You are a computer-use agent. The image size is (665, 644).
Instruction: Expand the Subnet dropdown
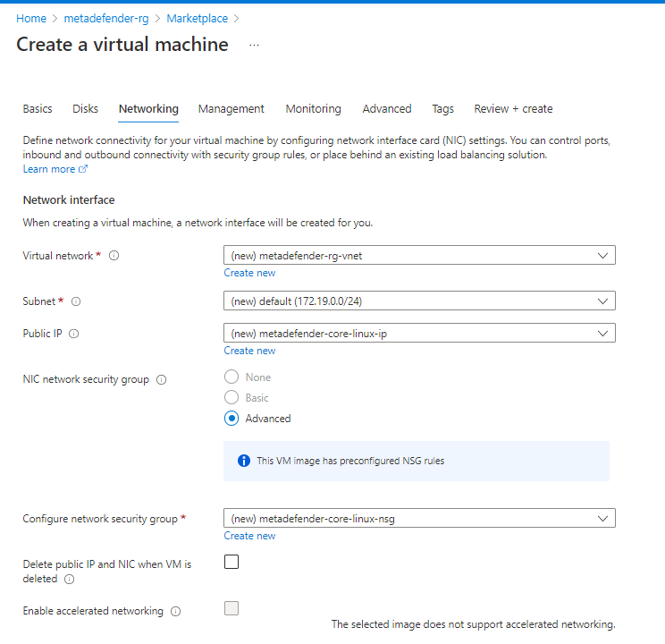(x=419, y=301)
